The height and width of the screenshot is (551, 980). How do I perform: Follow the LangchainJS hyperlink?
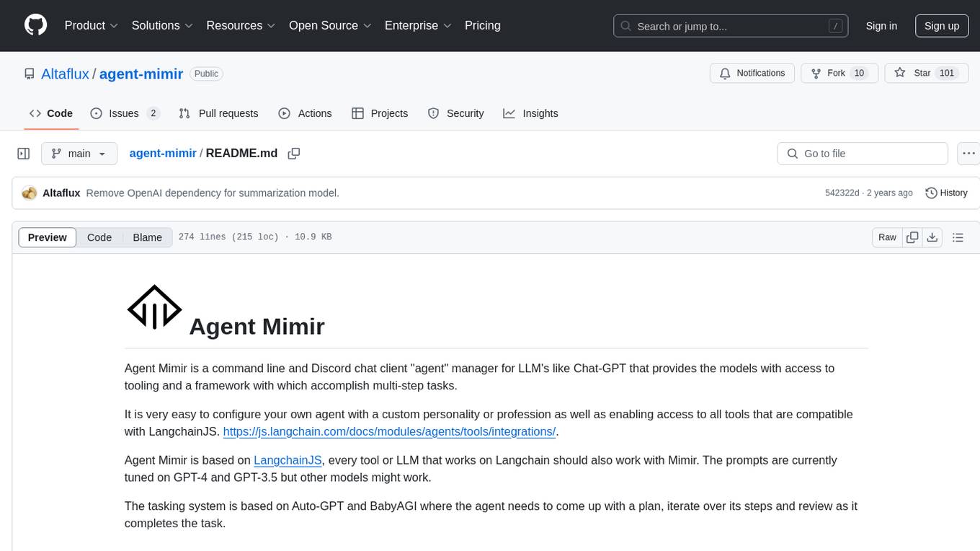[288, 460]
